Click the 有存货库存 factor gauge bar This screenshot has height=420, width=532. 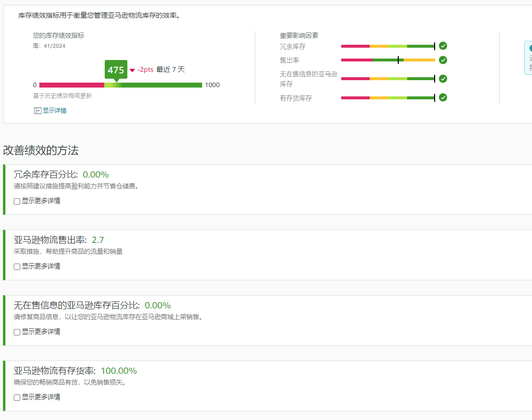tap(388, 98)
